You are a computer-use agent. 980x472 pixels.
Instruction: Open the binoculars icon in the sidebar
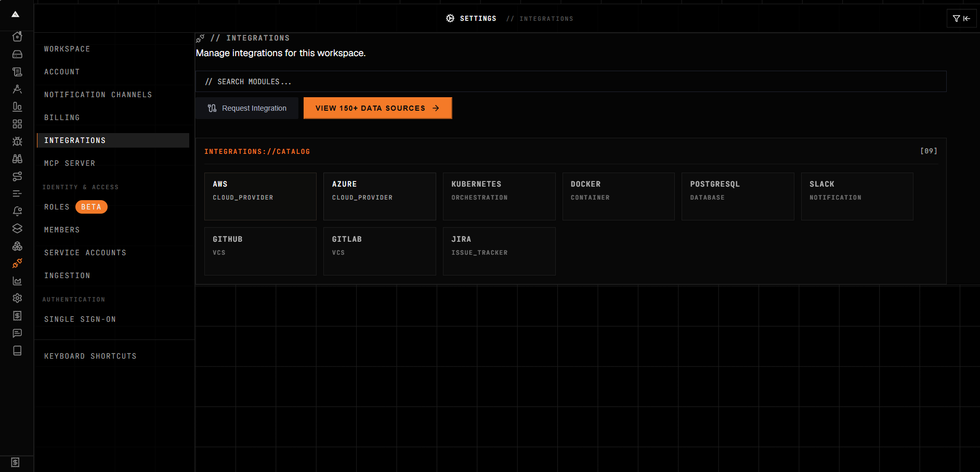tap(17, 159)
